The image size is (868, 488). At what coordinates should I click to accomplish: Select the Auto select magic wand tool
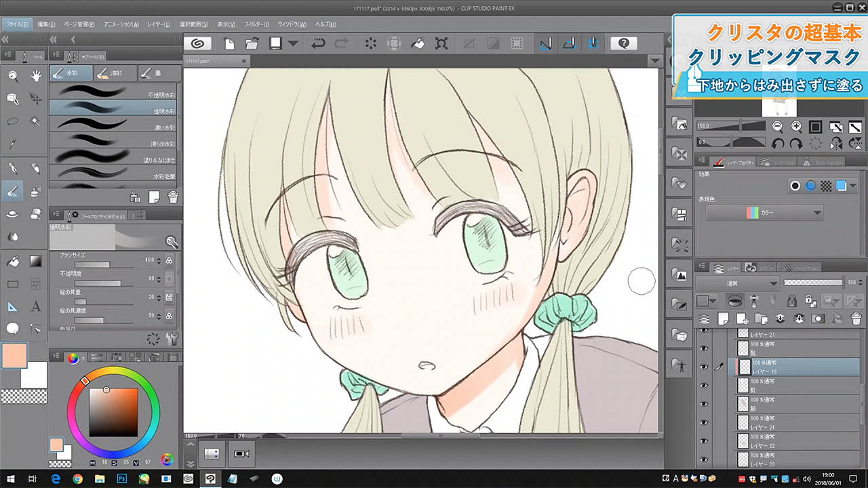[x=35, y=121]
